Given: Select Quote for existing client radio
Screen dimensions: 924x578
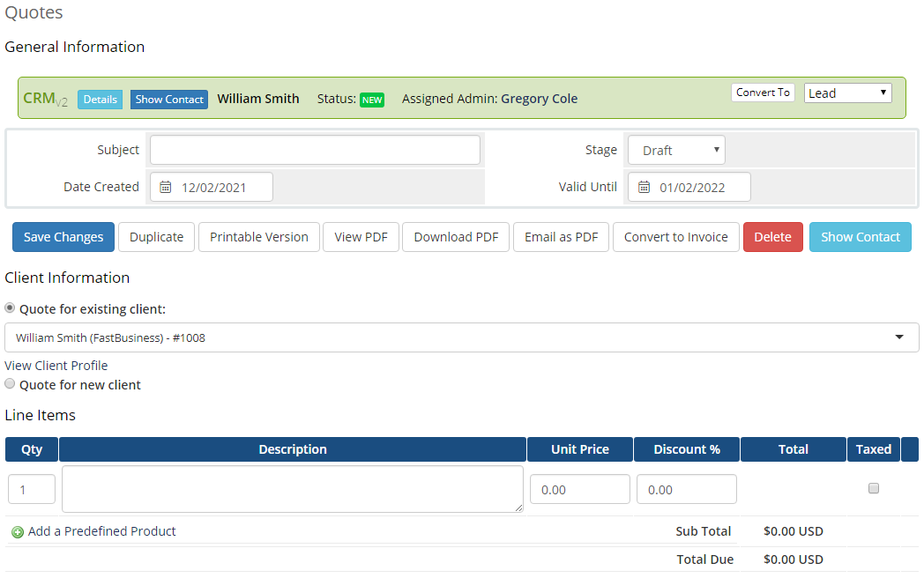Looking at the screenshot, I should point(10,308).
